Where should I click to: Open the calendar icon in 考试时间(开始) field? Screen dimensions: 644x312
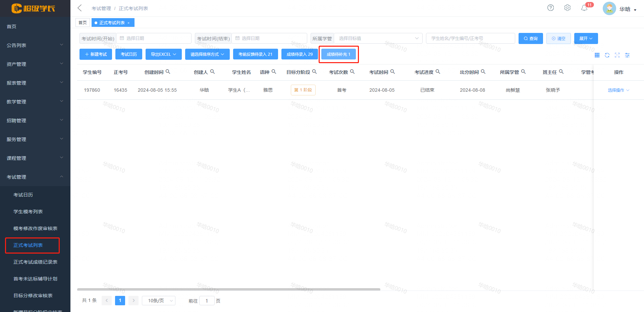(122, 38)
